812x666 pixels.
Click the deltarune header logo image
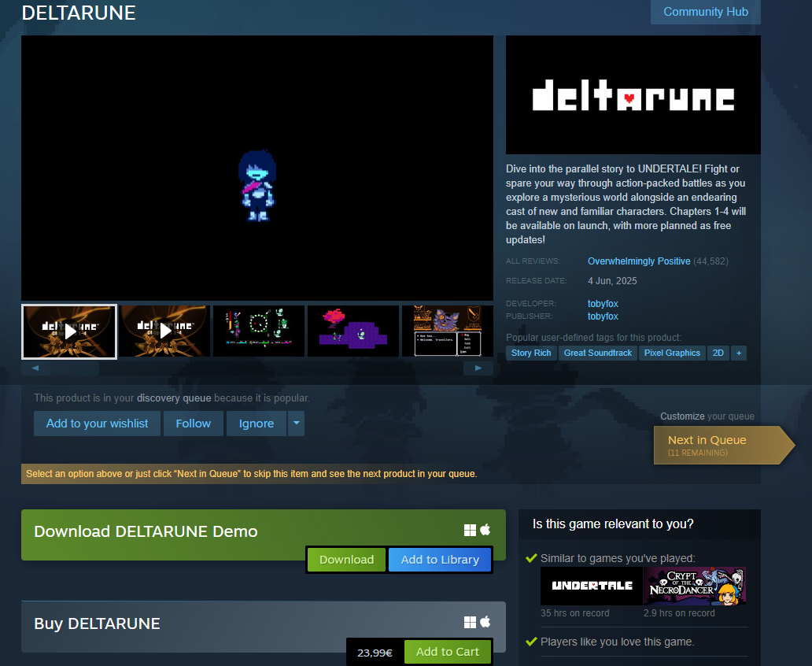[x=633, y=94]
